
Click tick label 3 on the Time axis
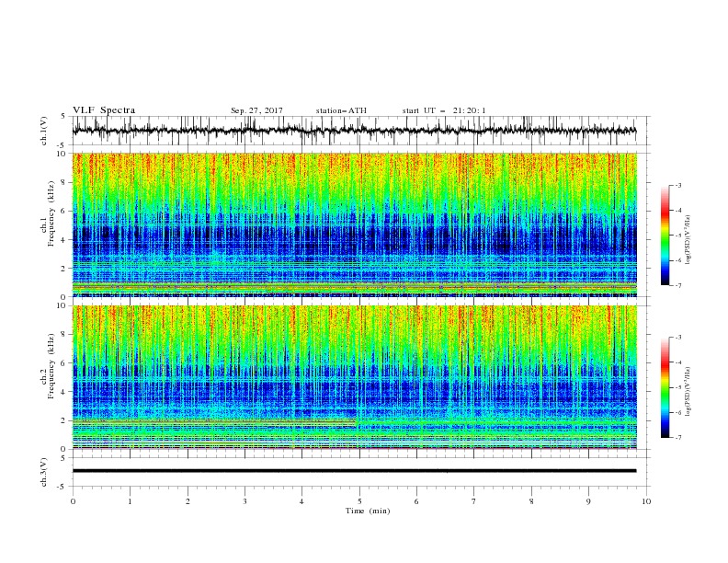tap(245, 501)
